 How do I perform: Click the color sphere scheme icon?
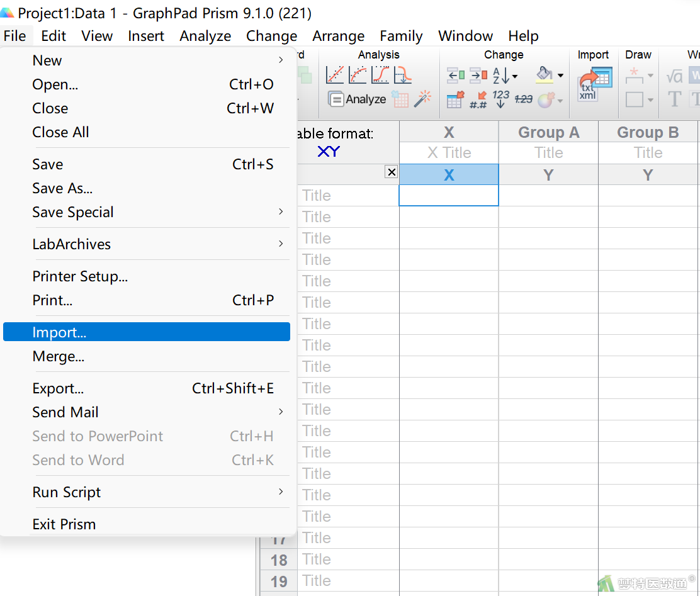(x=546, y=99)
